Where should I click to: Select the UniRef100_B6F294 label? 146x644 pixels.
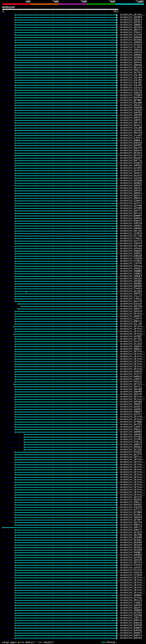point(131,306)
